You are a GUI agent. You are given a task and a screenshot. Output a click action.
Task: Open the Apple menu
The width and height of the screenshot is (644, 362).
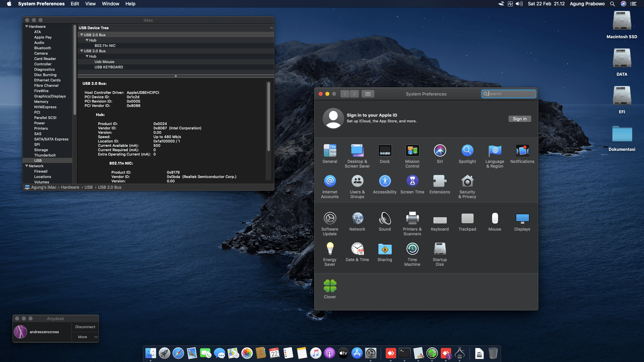pyautogui.click(x=9, y=4)
